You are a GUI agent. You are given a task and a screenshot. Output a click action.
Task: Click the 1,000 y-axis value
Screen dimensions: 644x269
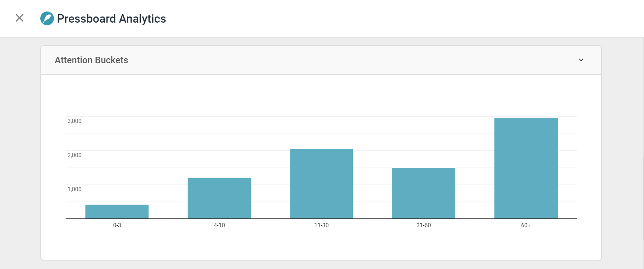pos(74,189)
